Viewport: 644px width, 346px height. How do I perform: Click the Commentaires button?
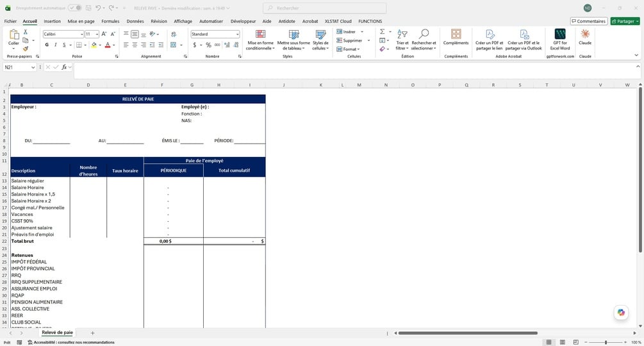click(588, 21)
